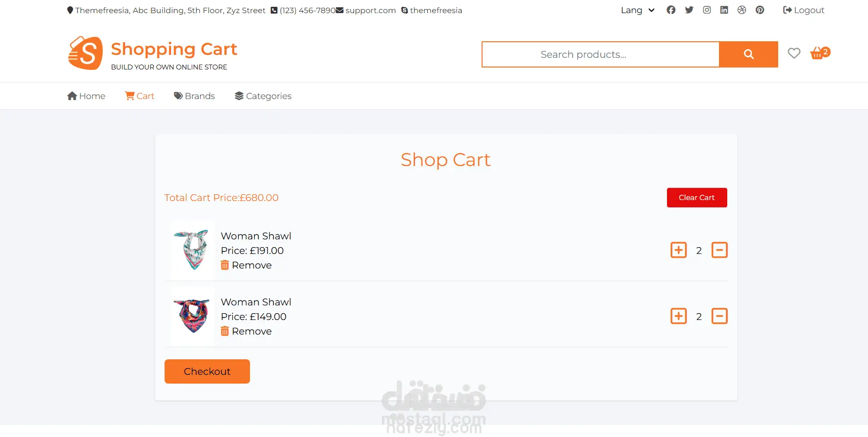Open the Pinterest social icon
This screenshot has height=437, width=868.
[760, 10]
